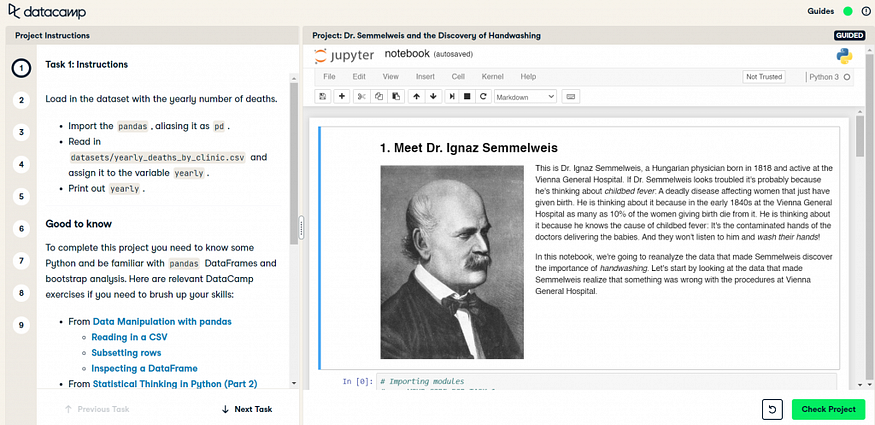Image resolution: width=875 pixels, height=425 pixels.
Task: Select task step 5 circle
Action: (21, 196)
